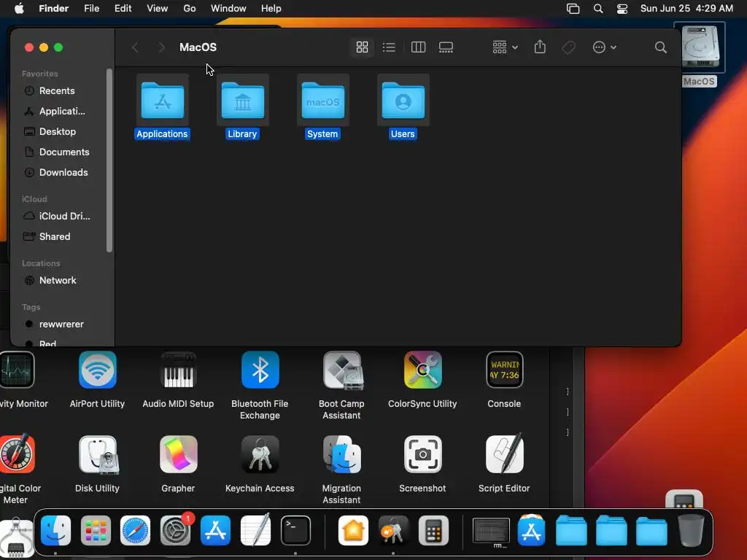Image resolution: width=747 pixels, height=560 pixels.
Task: Open the View menu
Action: [158, 8]
